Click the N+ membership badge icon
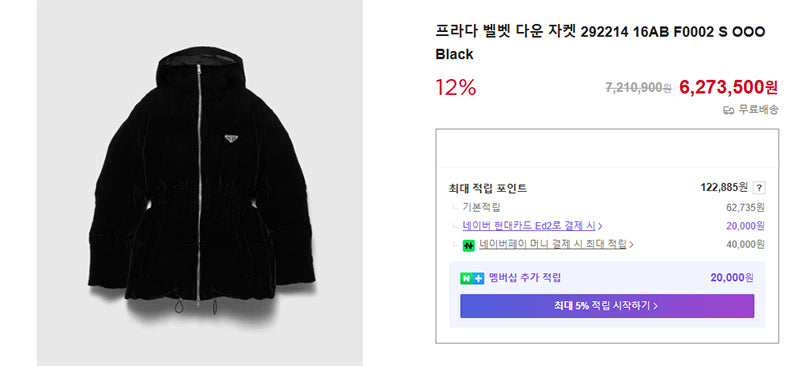The image size is (800, 366). 472,279
